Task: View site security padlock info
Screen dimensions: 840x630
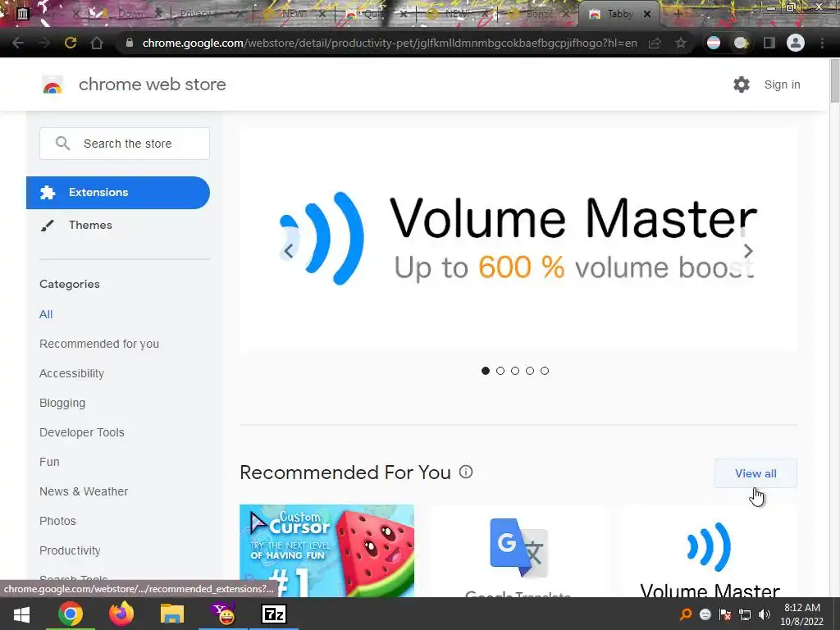Action: pyautogui.click(x=129, y=43)
